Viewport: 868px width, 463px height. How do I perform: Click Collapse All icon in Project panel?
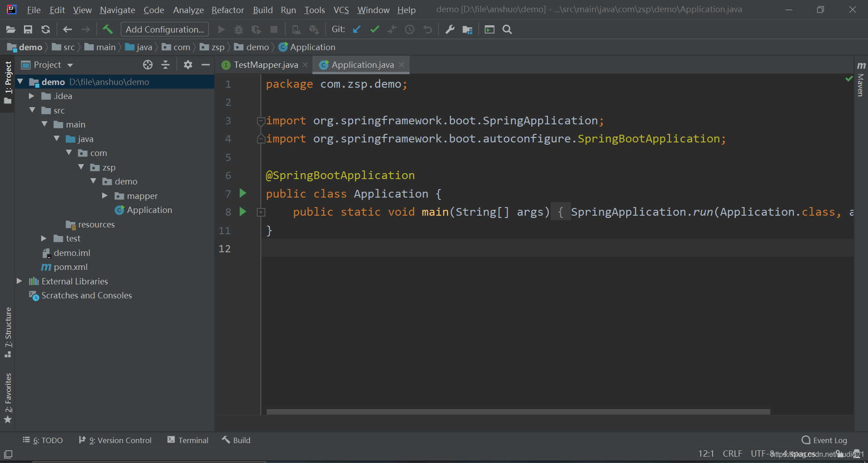[x=165, y=65]
